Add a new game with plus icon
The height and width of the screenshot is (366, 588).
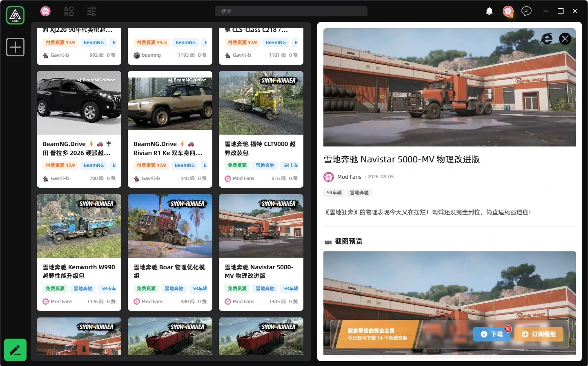tap(15, 47)
